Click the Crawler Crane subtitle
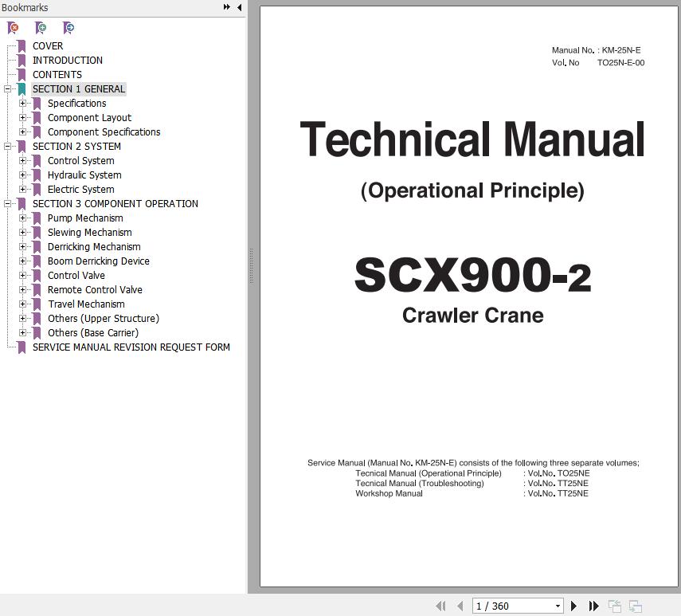Image resolution: width=681 pixels, height=616 pixels. (472, 316)
